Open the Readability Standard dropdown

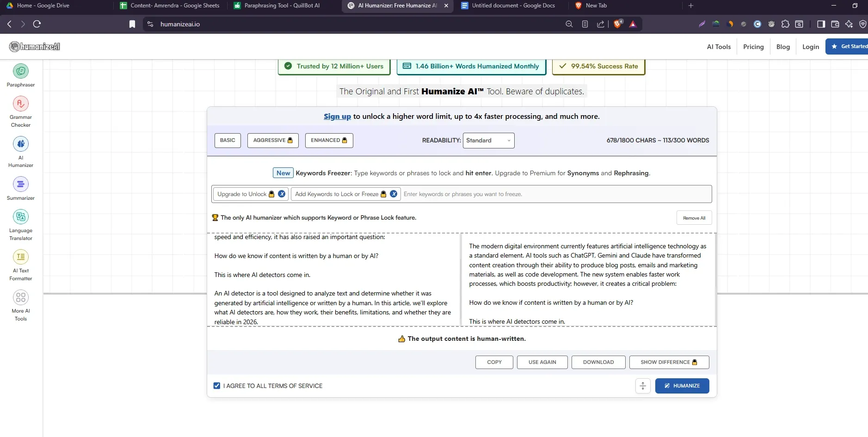point(488,141)
